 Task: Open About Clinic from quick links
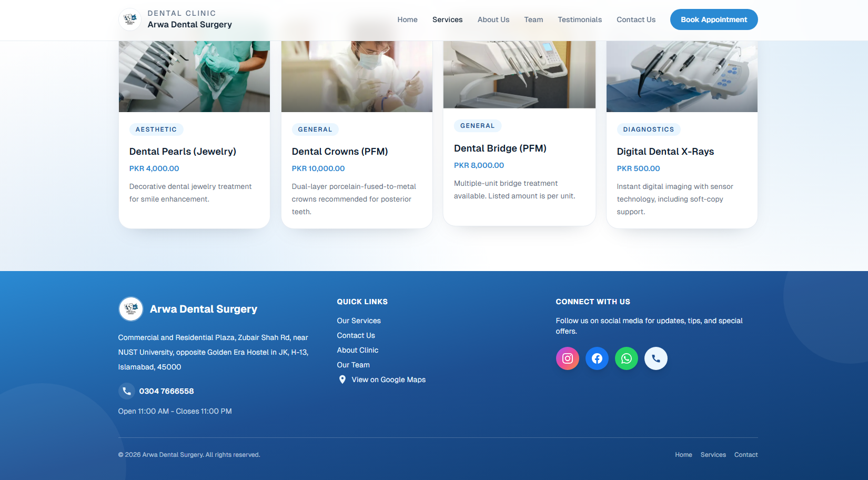pos(357,350)
